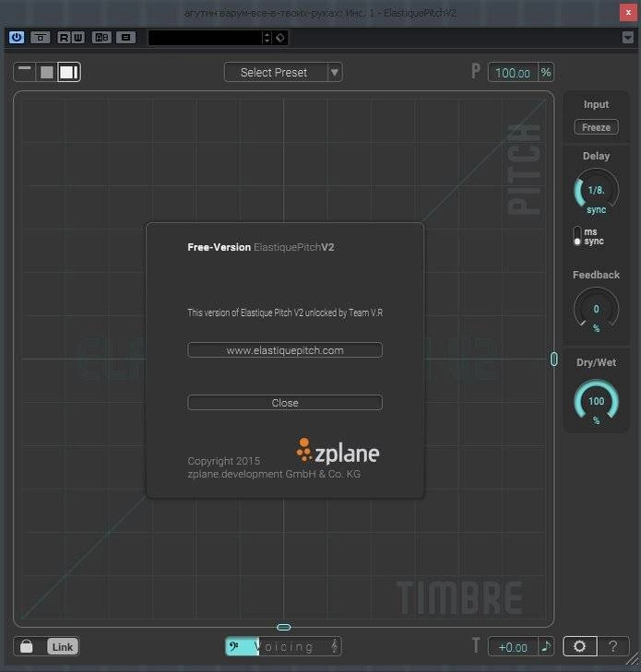
Task: Click the bass clef end of Voicing slider
Action: [234, 646]
